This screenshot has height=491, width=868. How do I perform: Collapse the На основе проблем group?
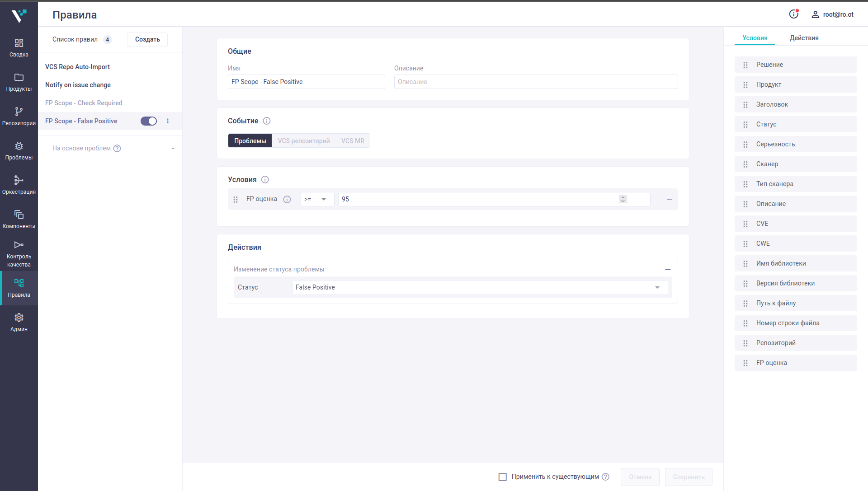click(173, 149)
